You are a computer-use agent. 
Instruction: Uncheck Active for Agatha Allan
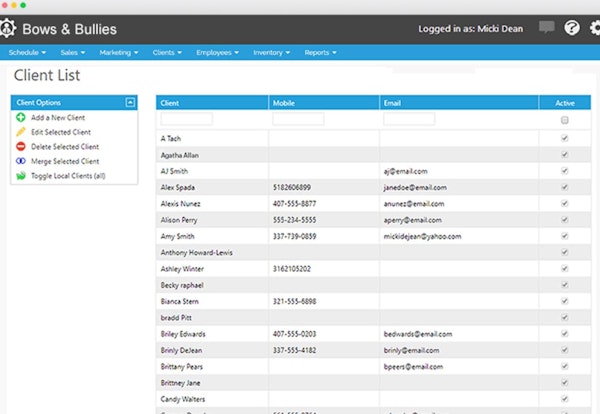(x=564, y=155)
